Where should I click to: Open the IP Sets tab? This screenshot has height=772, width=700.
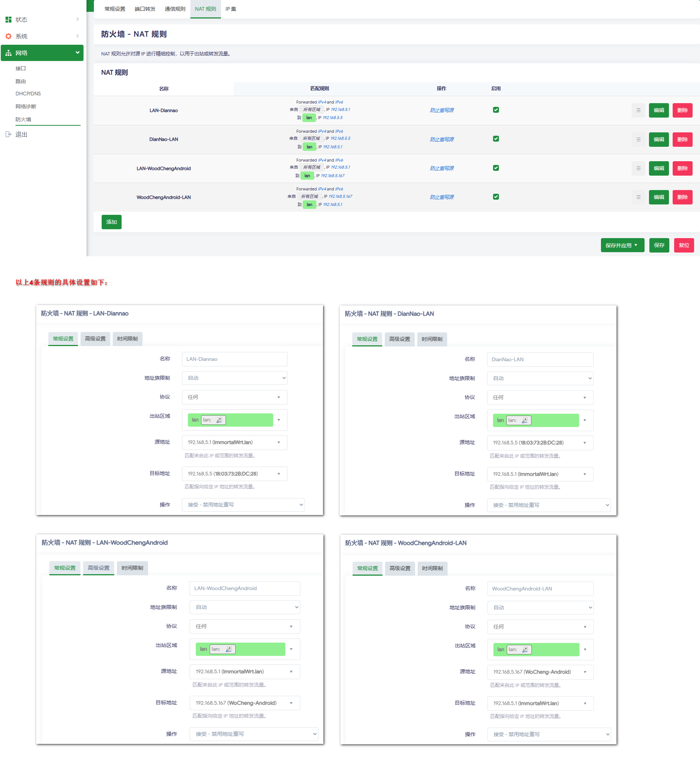(230, 9)
